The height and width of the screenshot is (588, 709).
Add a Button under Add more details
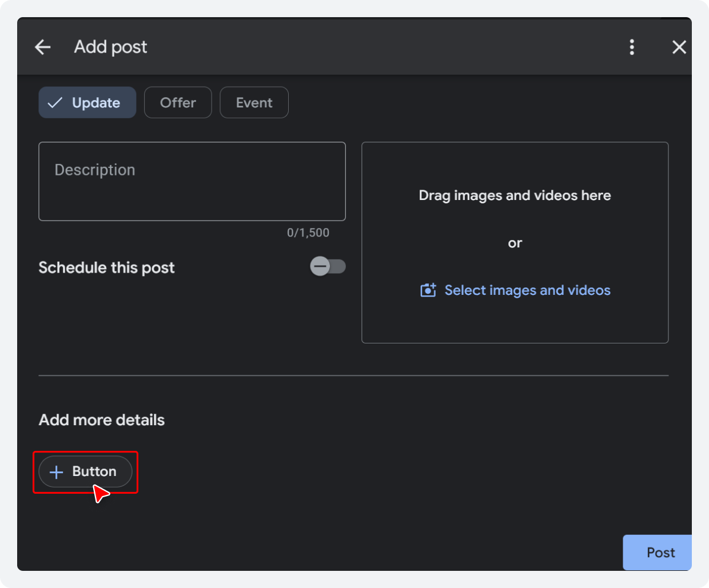pos(85,471)
